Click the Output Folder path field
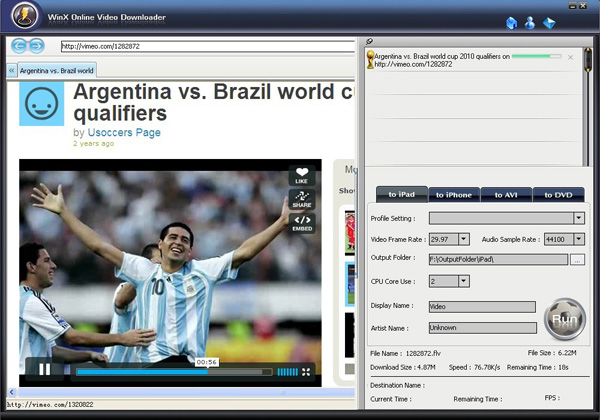 click(498, 259)
